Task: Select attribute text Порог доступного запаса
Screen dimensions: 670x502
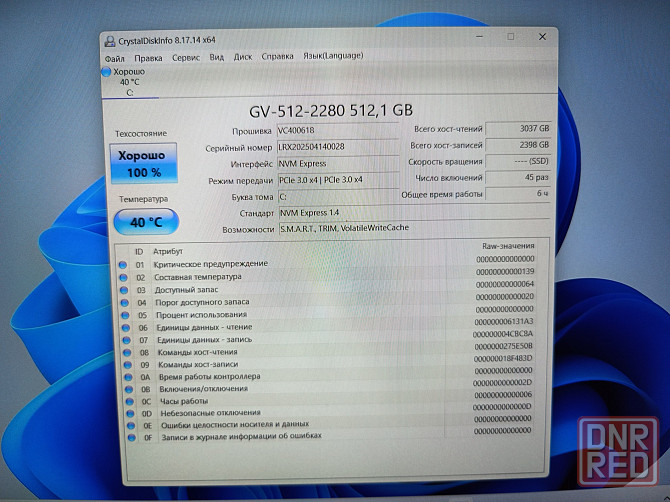Action: (x=202, y=302)
